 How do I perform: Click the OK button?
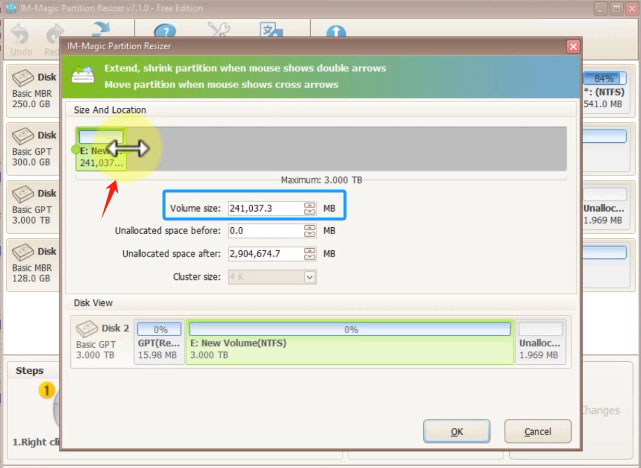click(x=456, y=431)
